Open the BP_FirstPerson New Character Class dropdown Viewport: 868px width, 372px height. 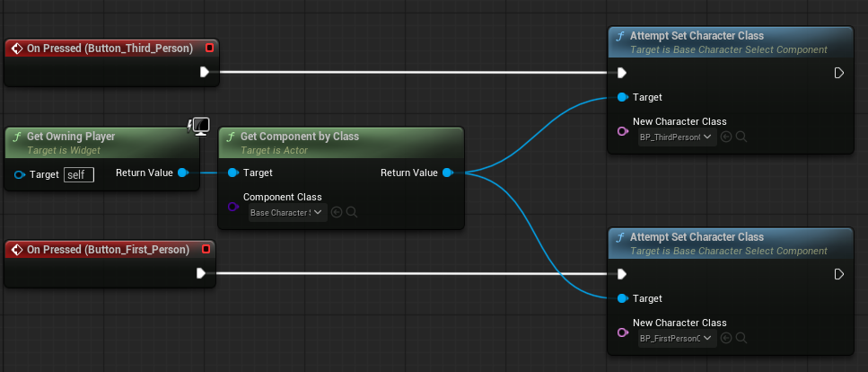676,339
